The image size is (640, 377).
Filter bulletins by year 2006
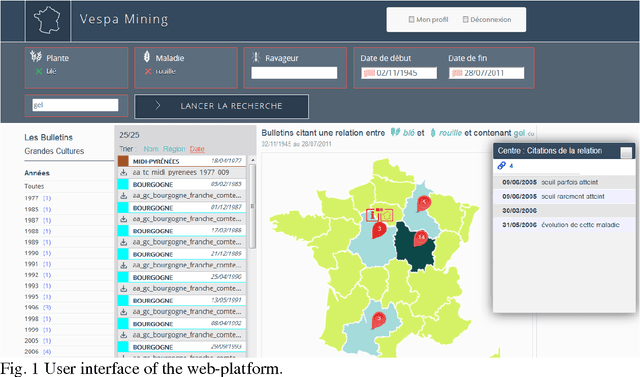point(38,351)
